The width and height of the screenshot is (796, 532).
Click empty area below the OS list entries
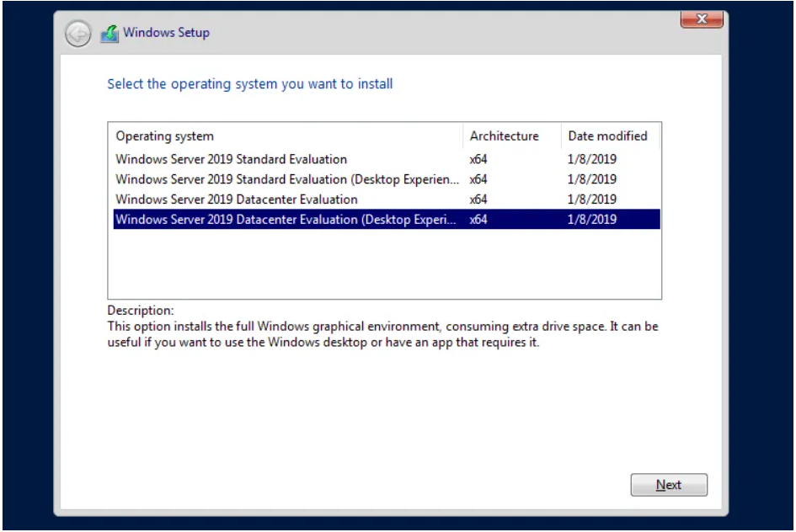tap(384, 263)
